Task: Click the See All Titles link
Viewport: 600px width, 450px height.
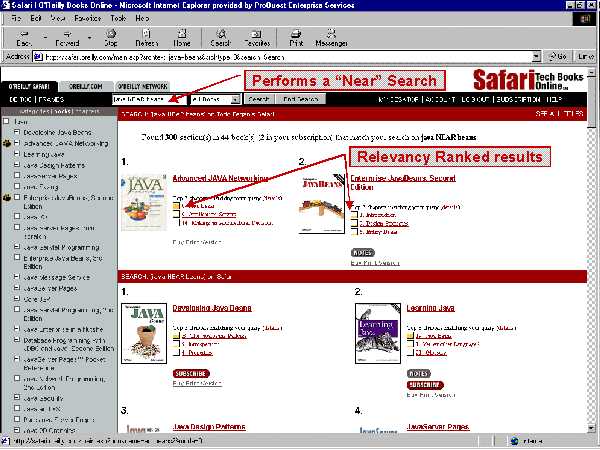Action: pyautogui.click(x=559, y=114)
